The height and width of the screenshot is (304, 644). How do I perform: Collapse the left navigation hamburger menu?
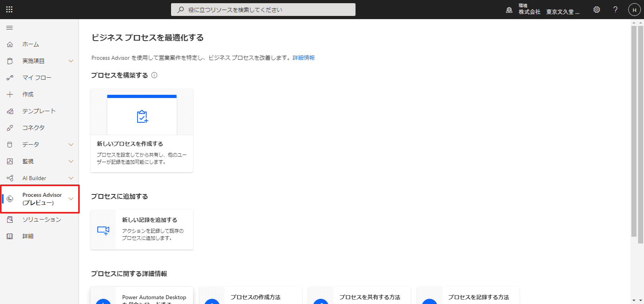pos(10,28)
